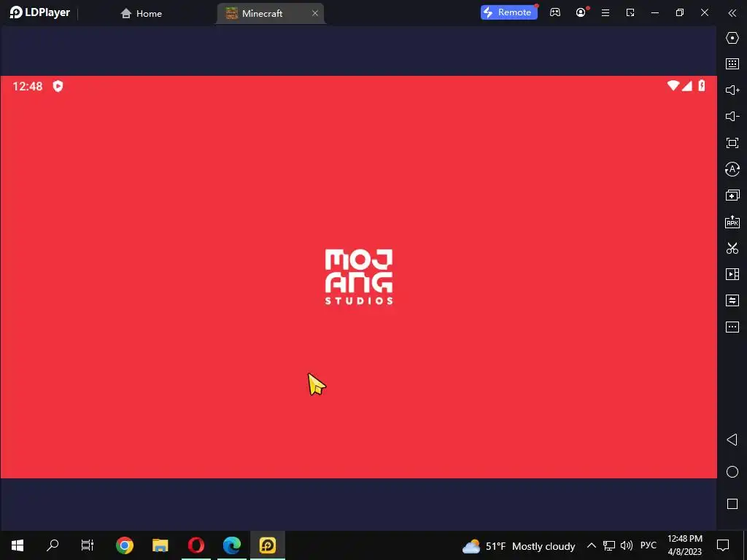This screenshot has height=560, width=747.
Task: Launch Microsoft Edge from taskbar
Action: coord(231,545)
